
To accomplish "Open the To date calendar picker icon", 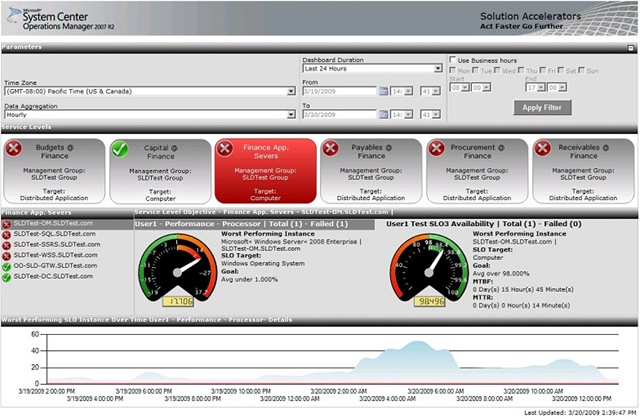I will pos(384,113).
